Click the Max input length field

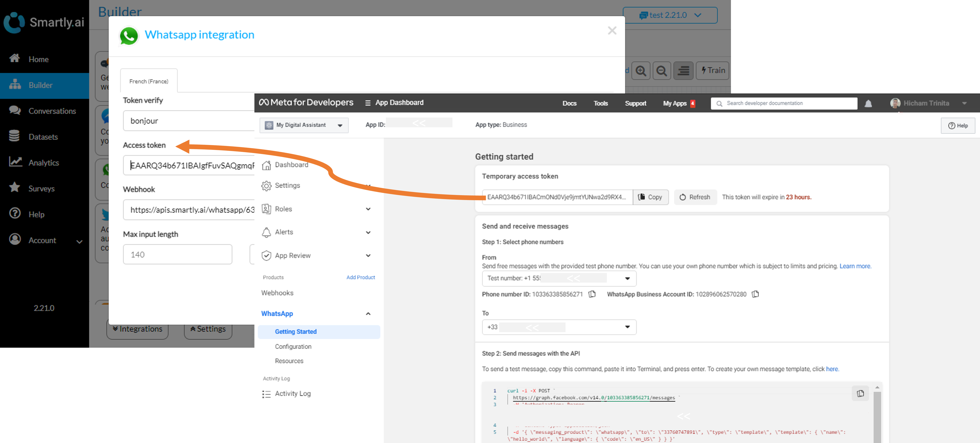[177, 254]
